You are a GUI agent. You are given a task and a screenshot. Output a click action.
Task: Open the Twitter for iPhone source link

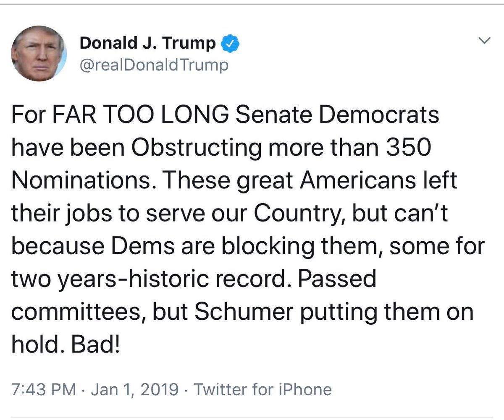262,390
